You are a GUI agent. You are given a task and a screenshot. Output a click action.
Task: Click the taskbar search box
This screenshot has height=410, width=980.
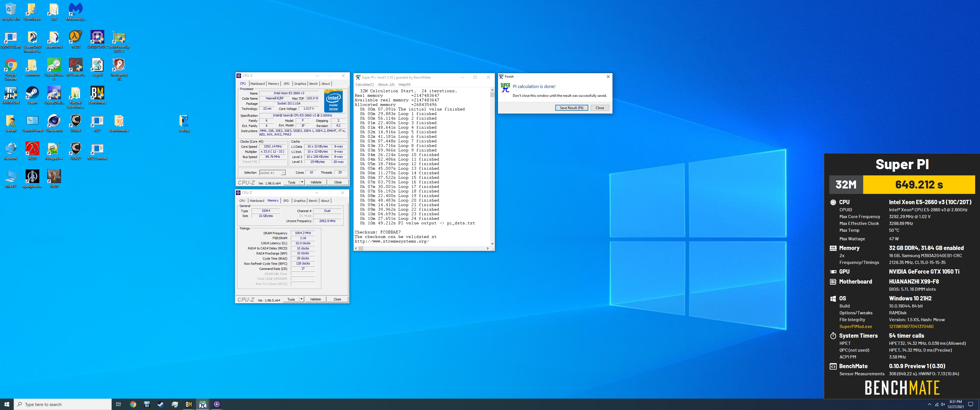(x=62, y=404)
